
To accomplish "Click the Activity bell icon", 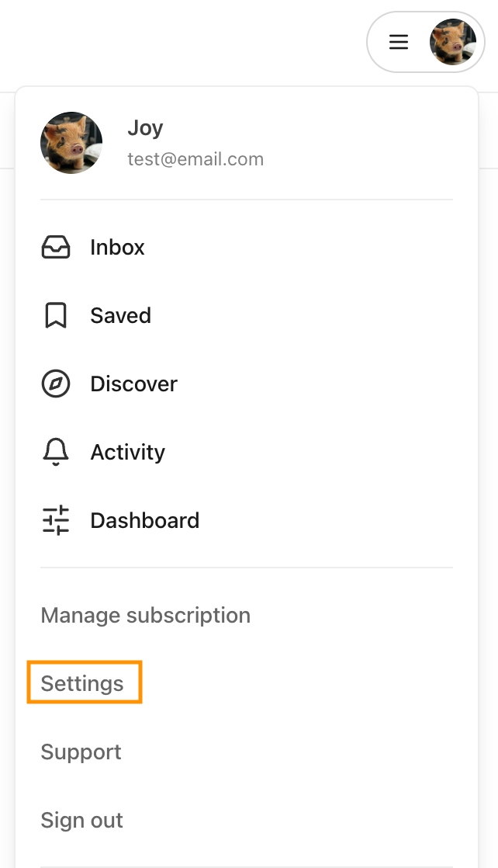I will (x=56, y=453).
